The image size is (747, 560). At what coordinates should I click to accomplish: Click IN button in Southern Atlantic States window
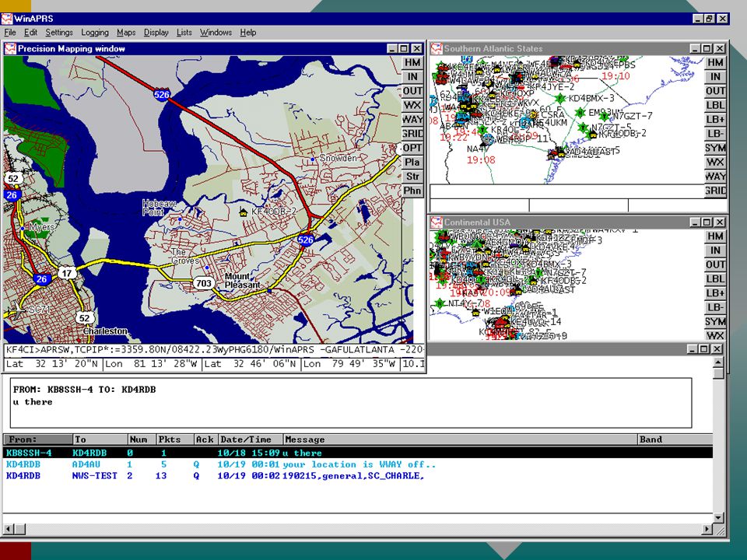(x=715, y=77)
